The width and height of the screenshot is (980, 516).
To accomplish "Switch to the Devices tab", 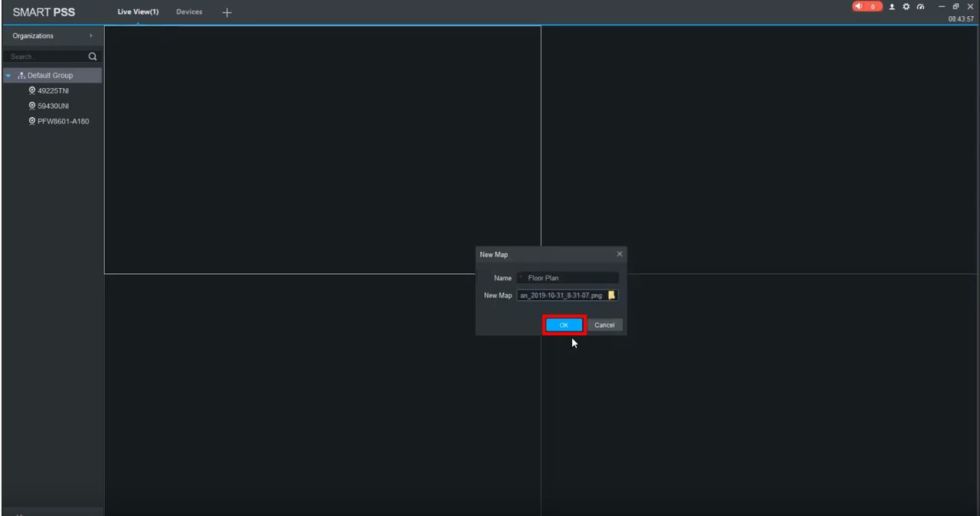I will [189, 12].
